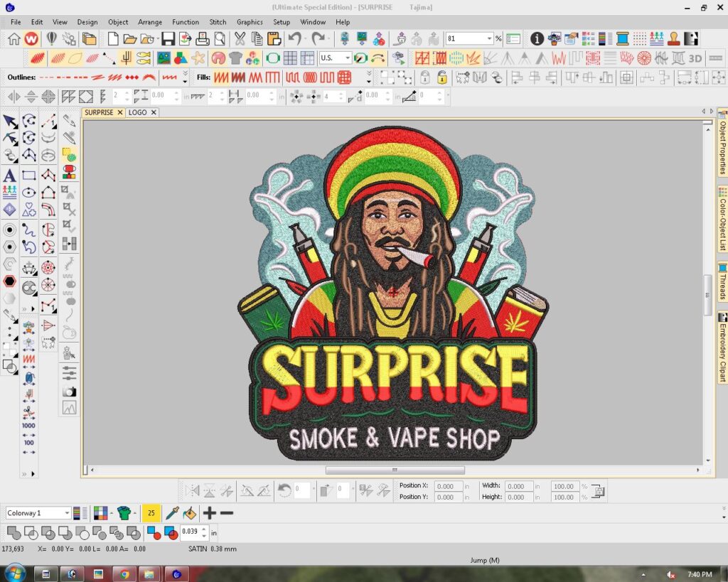The height and width of the screenshot is (582, 728).
Task: Open the Threads side panel
Action: click(x=722, y=282)
